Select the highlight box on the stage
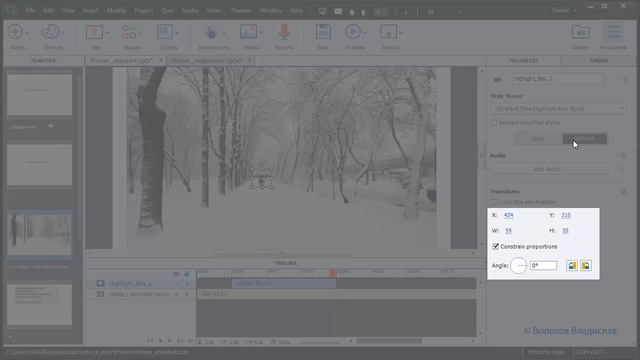Screen dimensions: 640x360 [x=262, y=178]
